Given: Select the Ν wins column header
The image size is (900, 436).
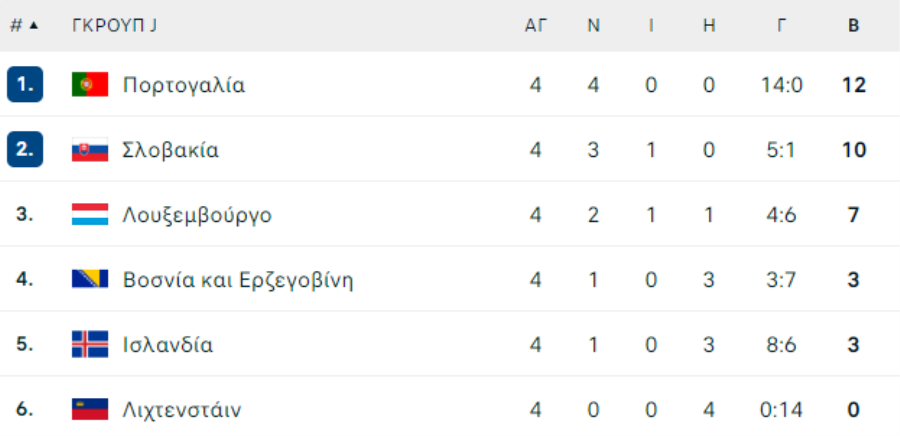Looking at the screenshot, I should [593, 26].
